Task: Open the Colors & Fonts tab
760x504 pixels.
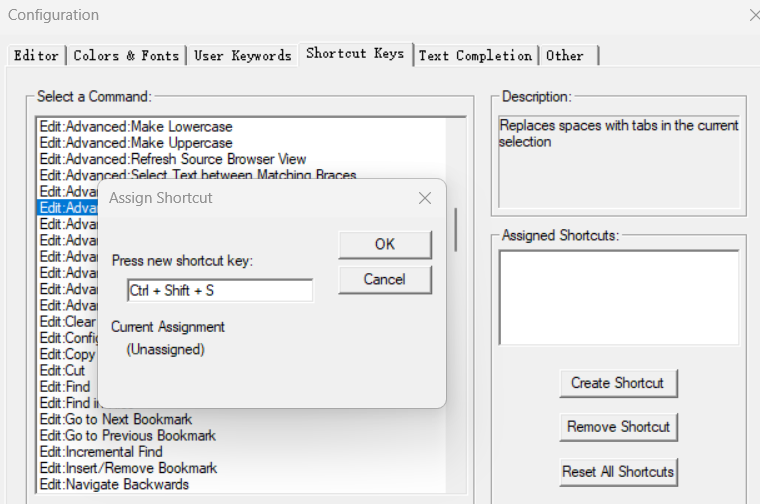Action: (x=126, y=56)
